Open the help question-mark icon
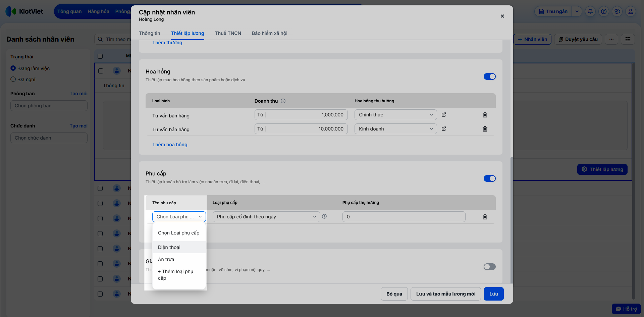The width and height of the screenshot is (644, 317). [604, 11]
